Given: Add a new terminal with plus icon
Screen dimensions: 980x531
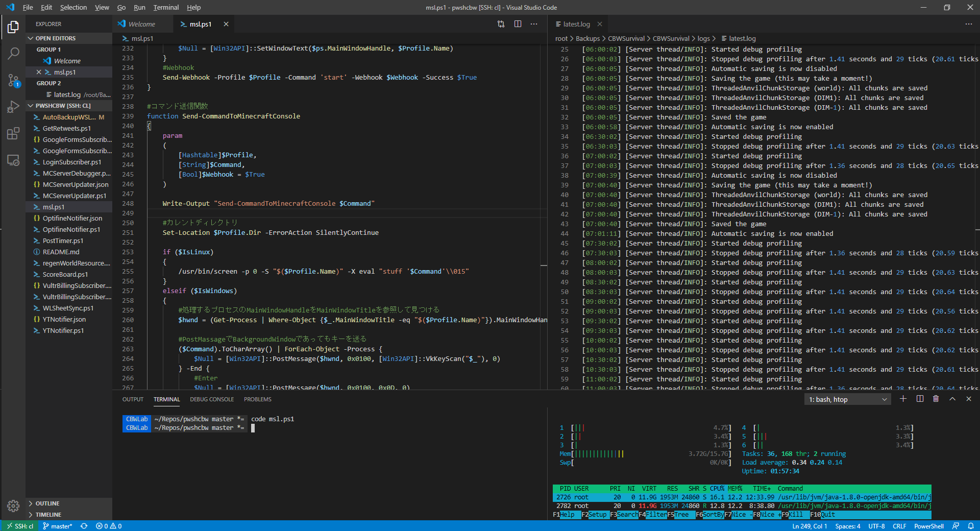Looking at the screenshot, I should [x=903, y=399].
